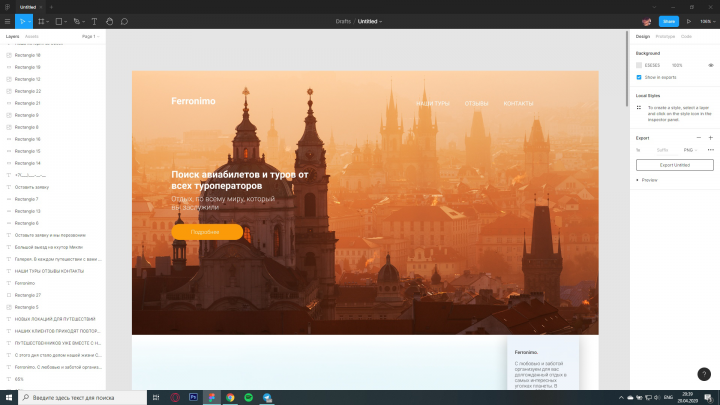The width and height of the screenshot is (720, 405).
Task: Add a new export setting
Action: click(x=710, y=138)
